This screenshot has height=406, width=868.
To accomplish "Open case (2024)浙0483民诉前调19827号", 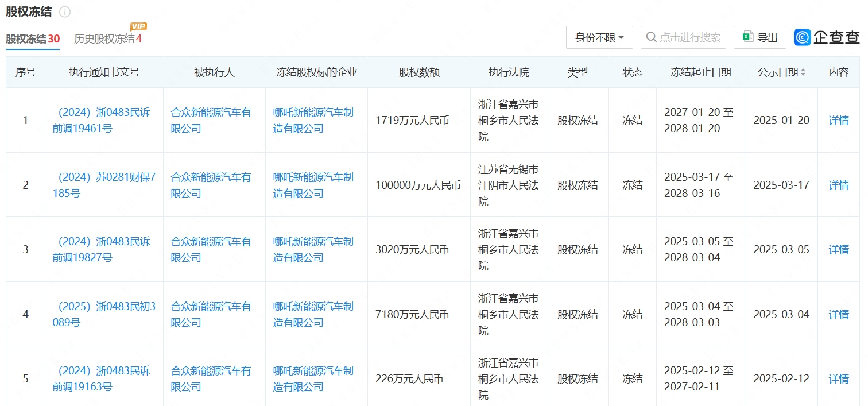I will pos(101,249).
